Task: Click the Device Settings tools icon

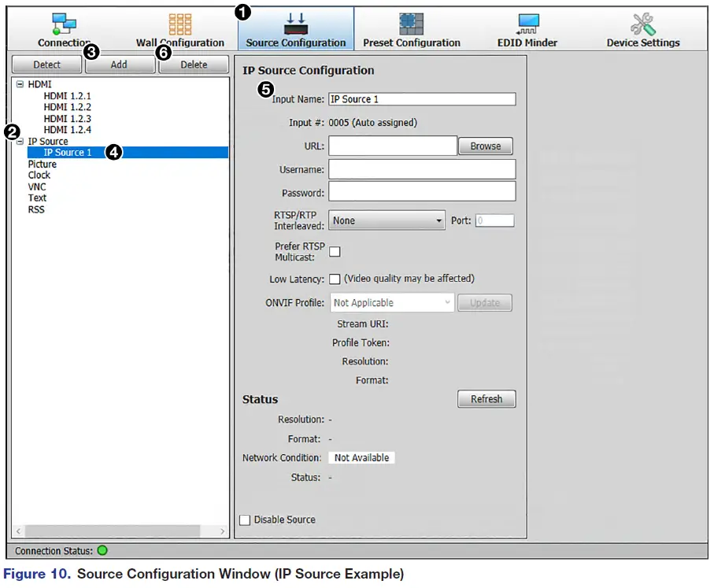Action: 643,24
